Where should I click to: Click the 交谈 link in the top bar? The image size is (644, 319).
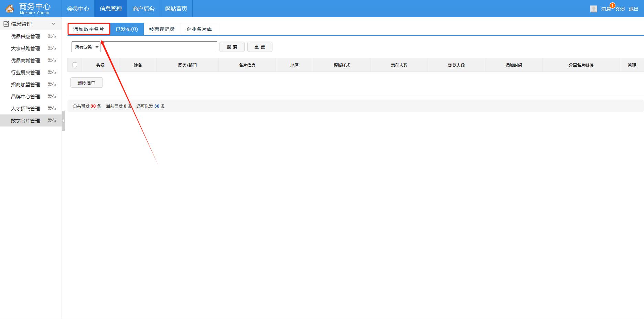[620, 9]
